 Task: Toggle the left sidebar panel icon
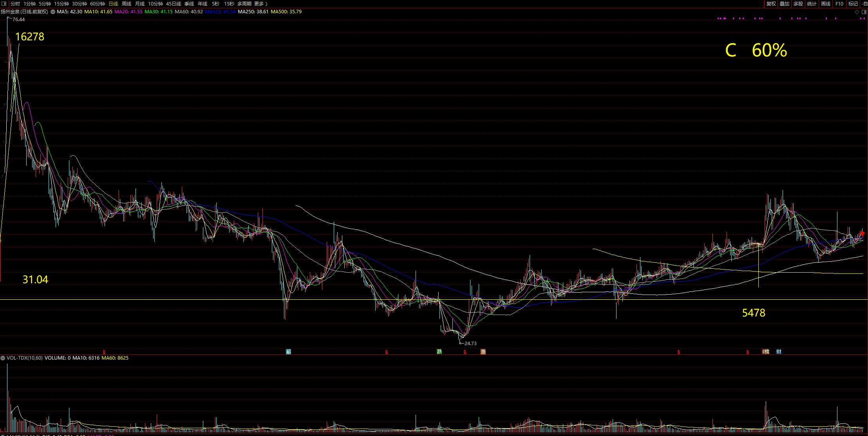click(5, 4)
